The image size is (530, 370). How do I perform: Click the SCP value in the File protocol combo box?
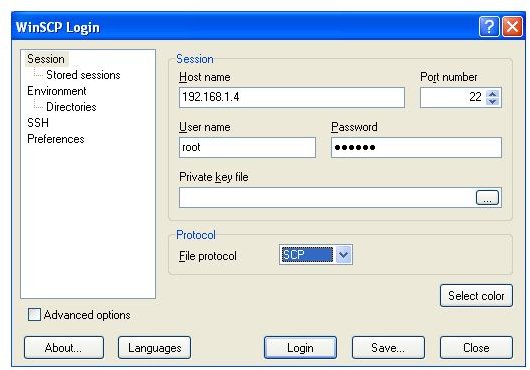pos(306,254)
